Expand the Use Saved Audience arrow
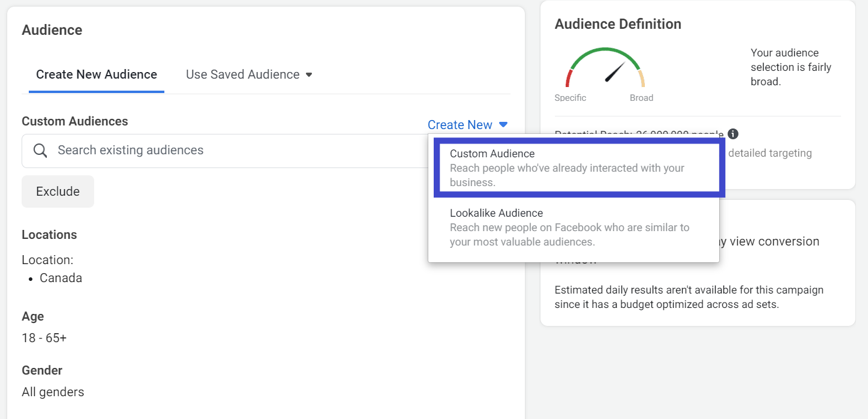The image size is (868, 419). (309, 75)
